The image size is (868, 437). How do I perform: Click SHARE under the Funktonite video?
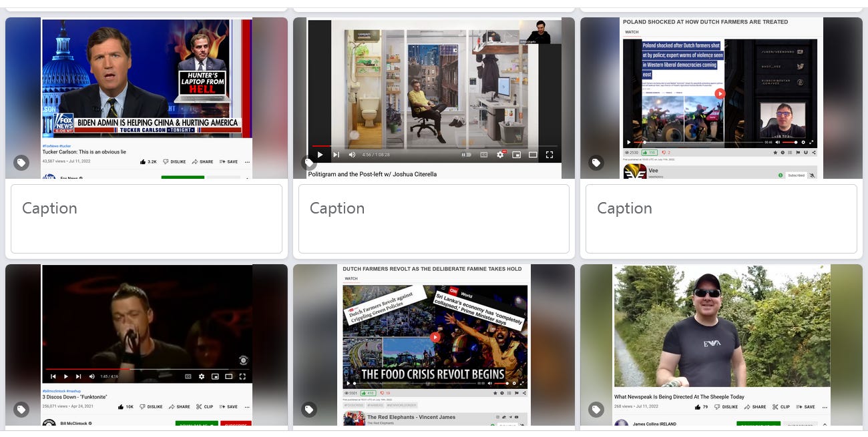(x=179, y=407)
